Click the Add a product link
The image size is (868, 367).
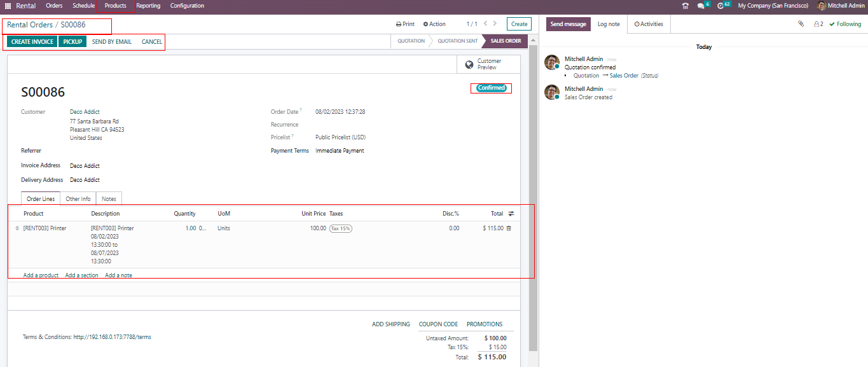41,275
